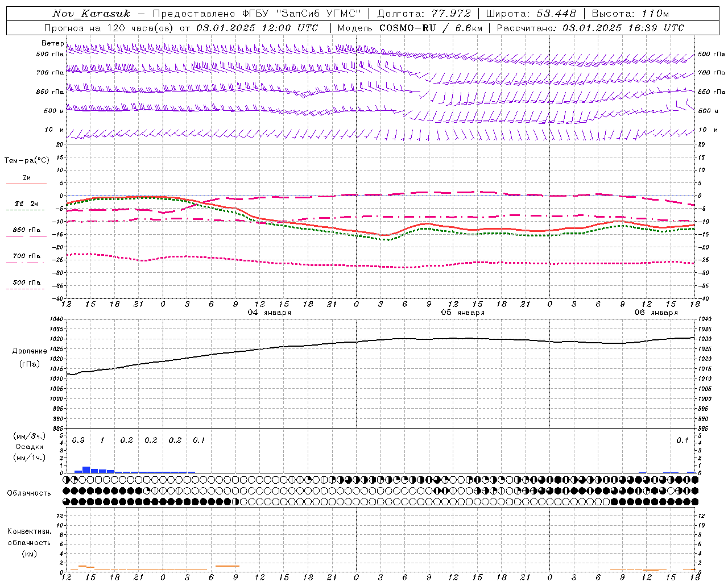Click the dashed line sample under Td 2м legend

coord(26,210)
